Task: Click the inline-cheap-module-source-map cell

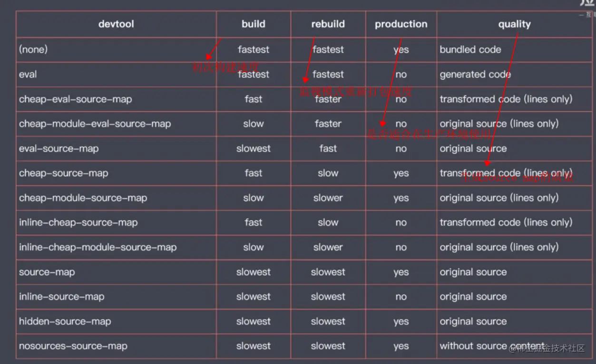Action: [x=98, y=248]
